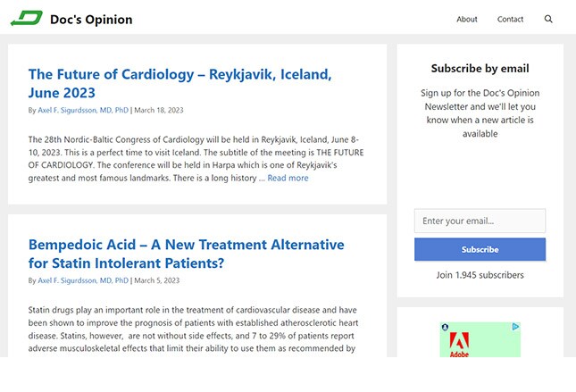
Task: Click author Axel F. Sigurdsson on March 5 post
Action: point(83,280)
